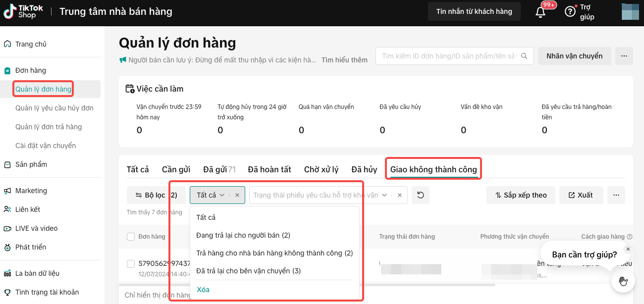Select the checkbox for order 5790562997437
The height and width of the screenshot is (304, 644).
tap(131, 263)
